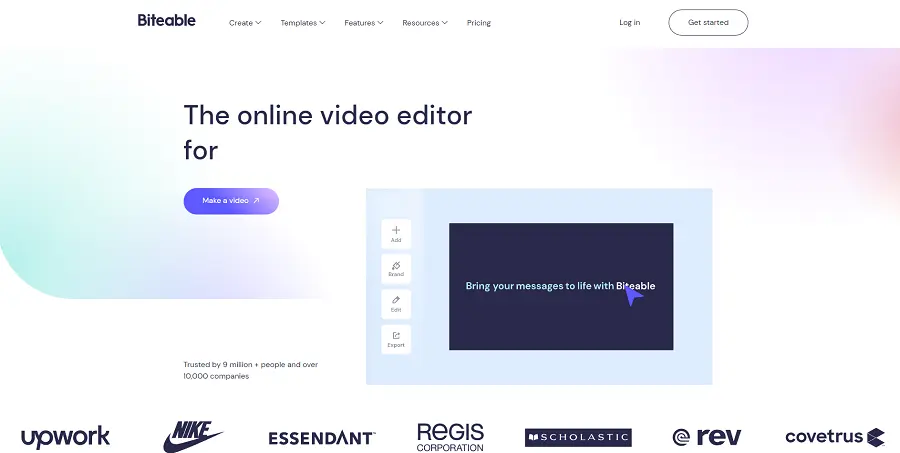The height and width of the screenshot is (453, 900).
Task: Click the dark video canvas preview
Action: (x=561, y=286)
